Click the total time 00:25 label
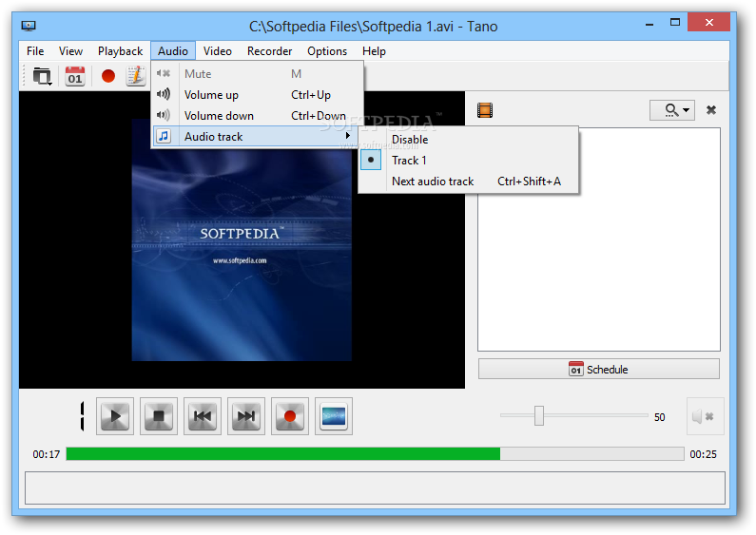The width and height of the screenshot is (756, 535). click(703, 454)
